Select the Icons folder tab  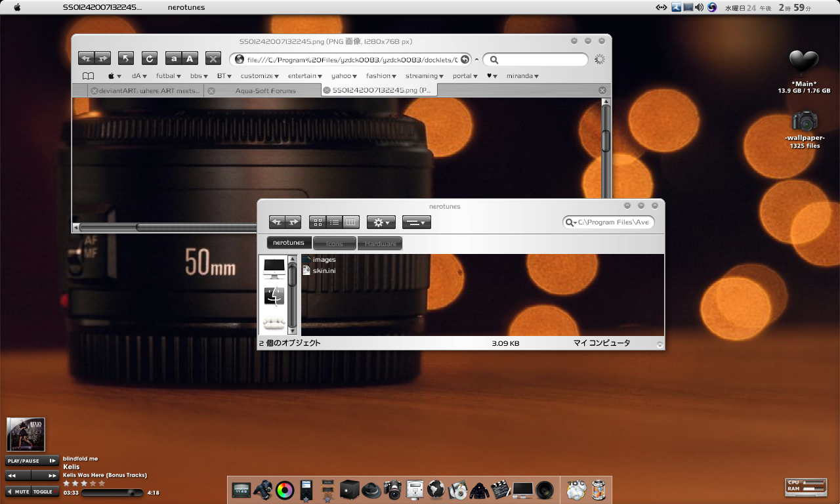(335, 243)
